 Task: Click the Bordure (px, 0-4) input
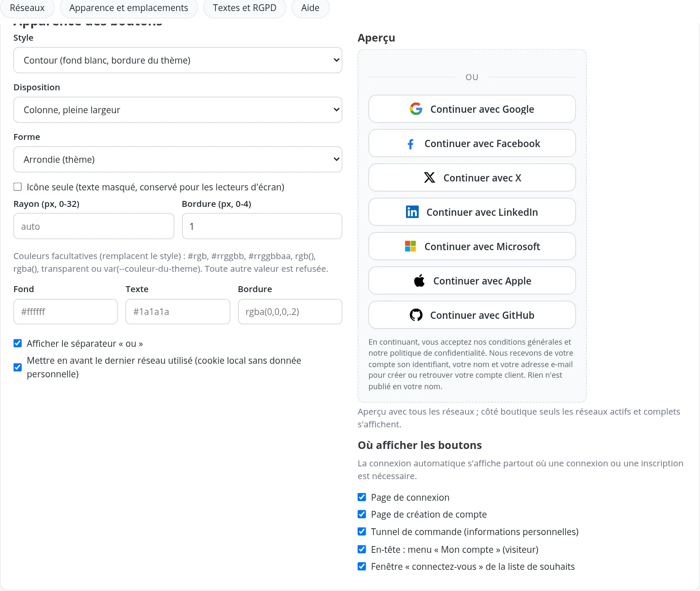(x=262, y=226)
